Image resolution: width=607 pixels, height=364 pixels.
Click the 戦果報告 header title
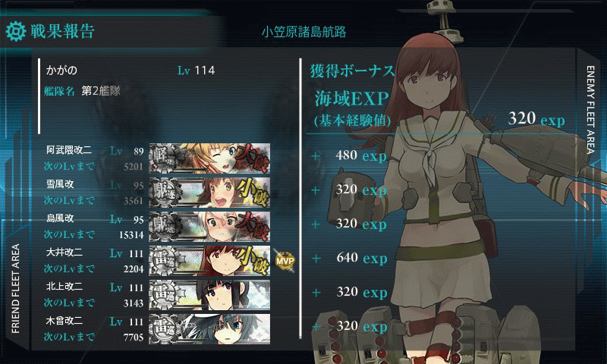pyautogui.click(x=63, y=31)
